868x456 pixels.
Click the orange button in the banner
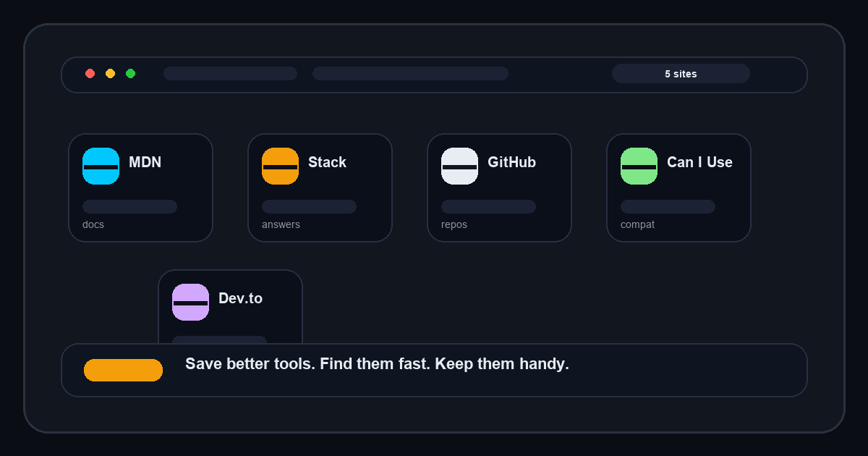pyautogui.click(x=123, y=370)
